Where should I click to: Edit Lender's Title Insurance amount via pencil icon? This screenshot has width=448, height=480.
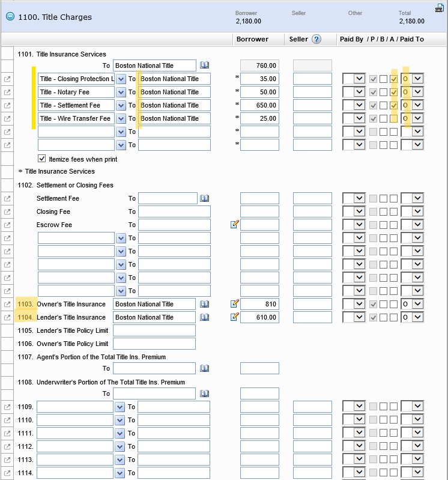pos(234,317)
